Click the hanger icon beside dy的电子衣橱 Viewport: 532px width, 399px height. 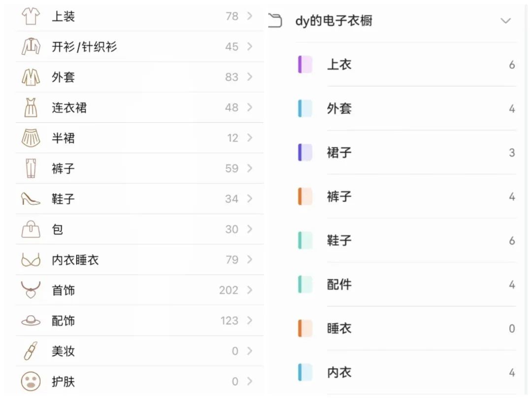[275, 20]
